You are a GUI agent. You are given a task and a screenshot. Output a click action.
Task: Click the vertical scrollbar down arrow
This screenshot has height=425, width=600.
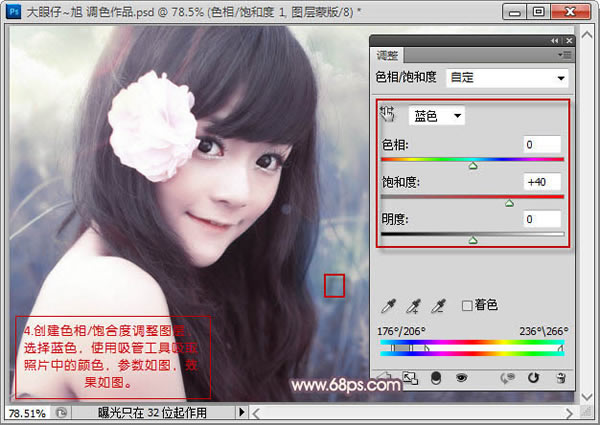point(587,397)
